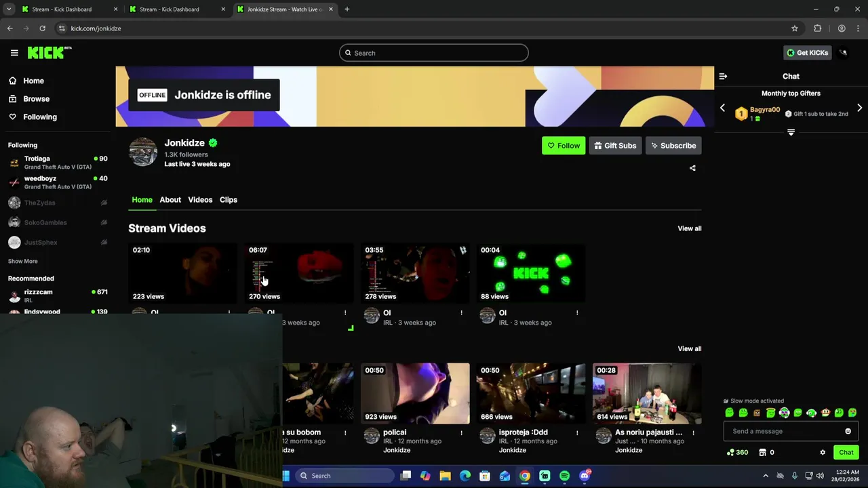The height and width of the screenshot is (488, 868).
Task: Open a new browser tab
Action: [x=347, y=9]
